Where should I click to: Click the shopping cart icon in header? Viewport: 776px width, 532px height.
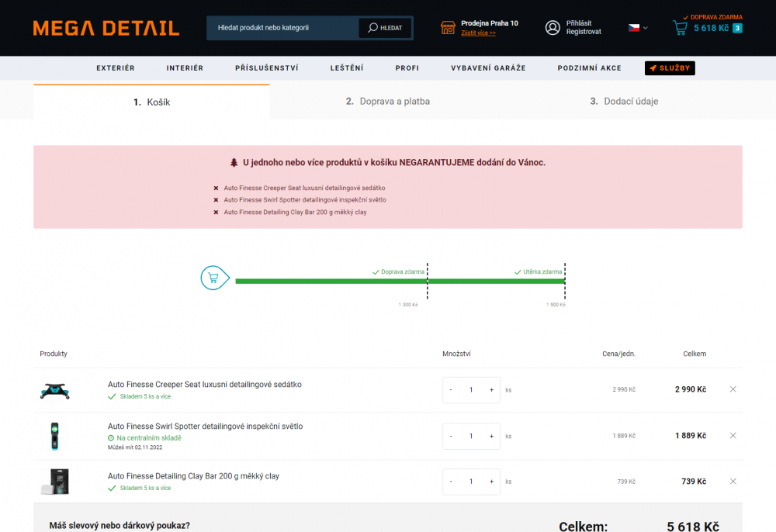click(x=680, y=28)
